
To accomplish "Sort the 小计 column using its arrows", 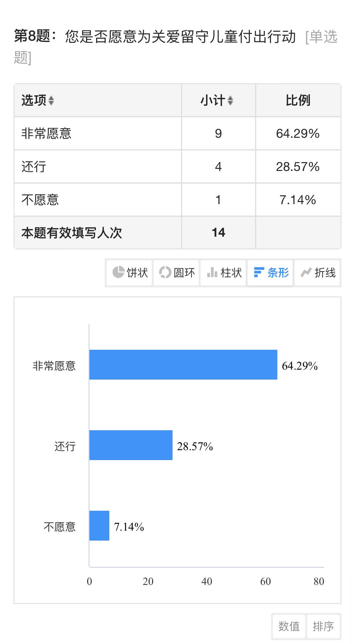I will click(230, 100).
